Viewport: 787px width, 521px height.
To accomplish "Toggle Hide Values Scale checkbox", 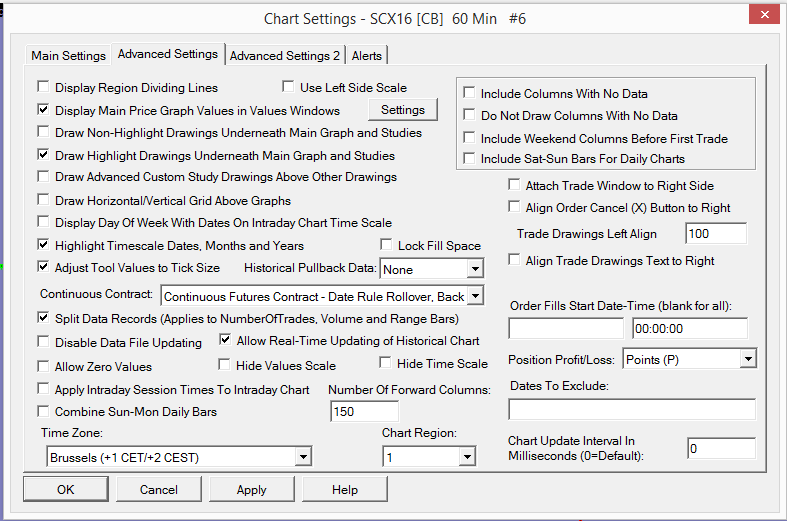I will tap(224, 364).
